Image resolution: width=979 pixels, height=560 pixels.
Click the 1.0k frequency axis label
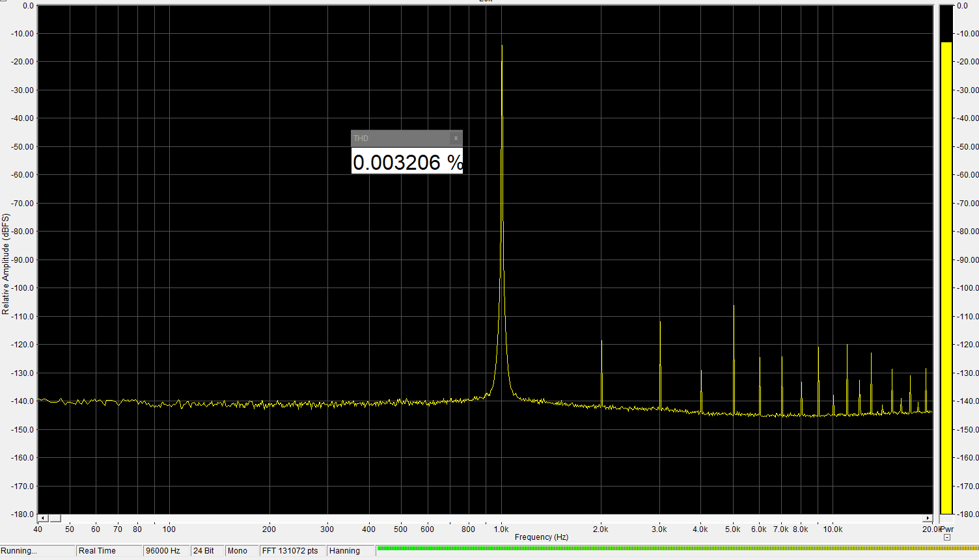[501, 529]
